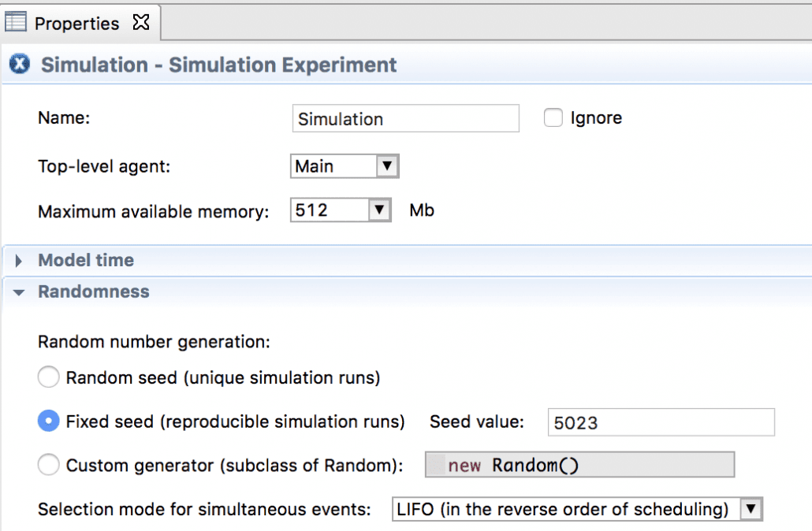This screenshot has width=812, height=531.
Task: Click the new Random() code field
Action: click(x=579, y=466)
